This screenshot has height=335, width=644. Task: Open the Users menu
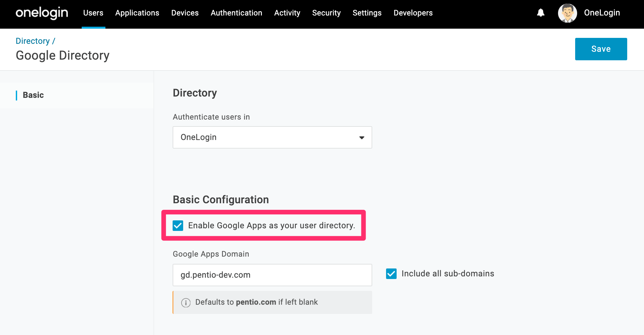pyautogui.click(x=93, y=13)
